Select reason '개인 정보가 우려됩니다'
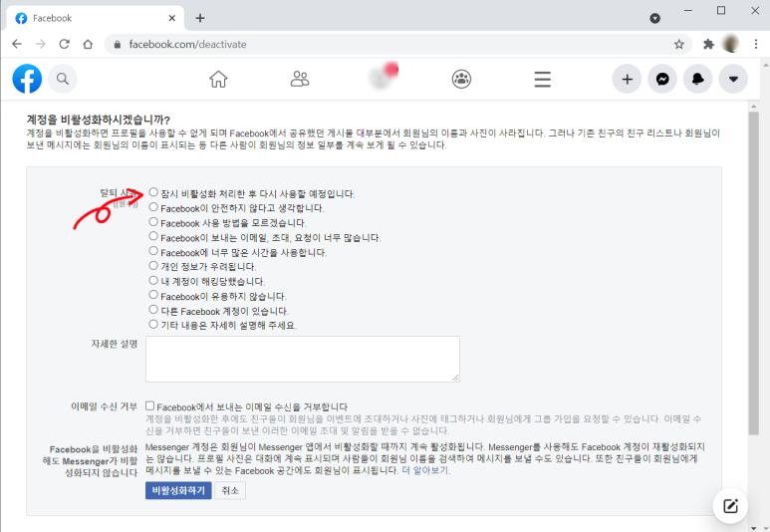This screenshot has width=770, height=532. pos(153,265)
